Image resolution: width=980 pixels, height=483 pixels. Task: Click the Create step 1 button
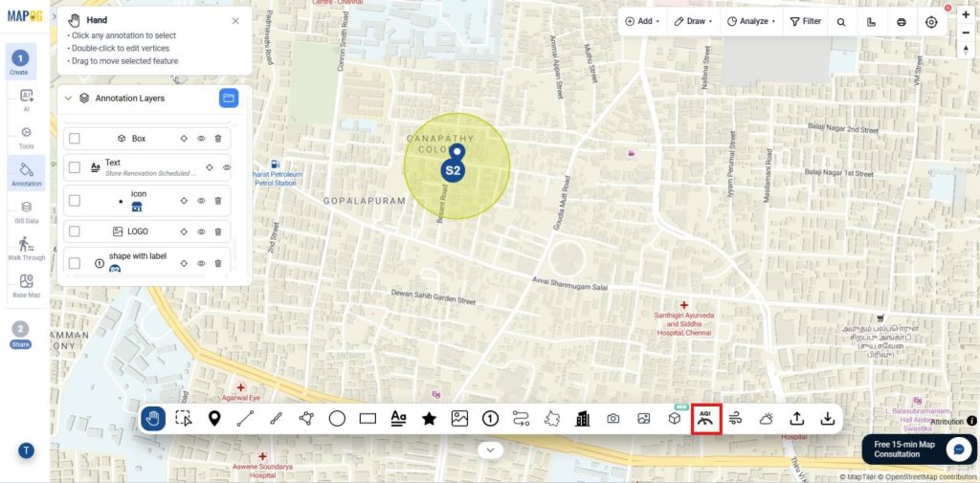click(x=20, y=62)
